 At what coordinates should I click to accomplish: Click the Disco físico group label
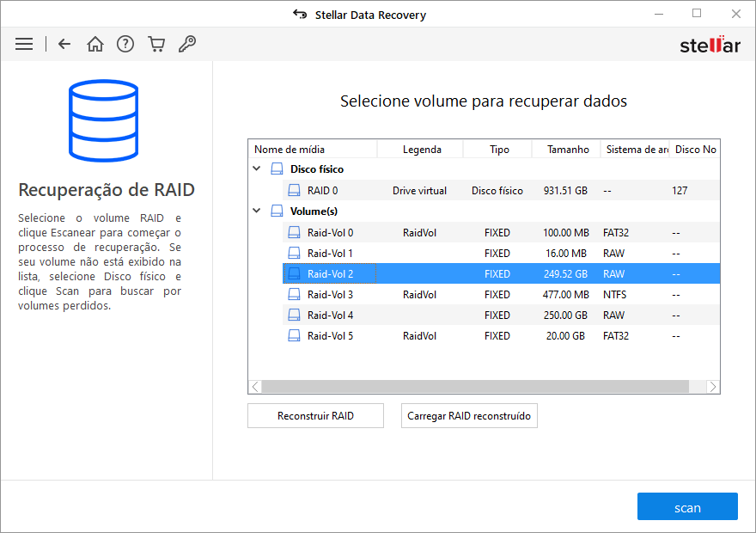pos(317,168)
